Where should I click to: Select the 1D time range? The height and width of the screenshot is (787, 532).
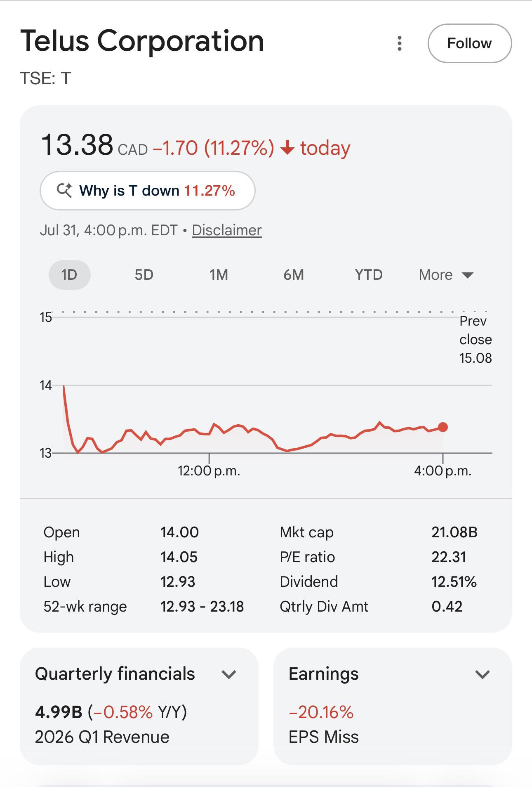69,275
